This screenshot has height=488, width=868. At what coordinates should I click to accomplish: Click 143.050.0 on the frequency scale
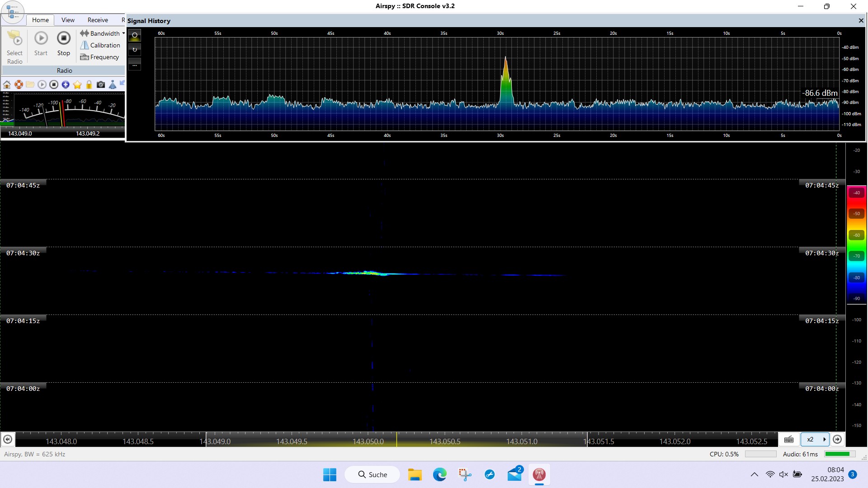coord(368,441)
